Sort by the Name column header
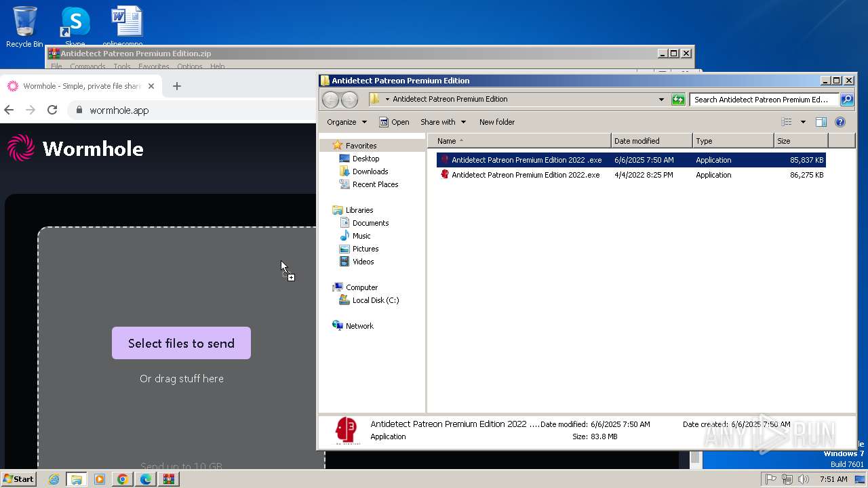Viewport: 868px width, 488px height. pyautogui.click(x=519, y=141)
